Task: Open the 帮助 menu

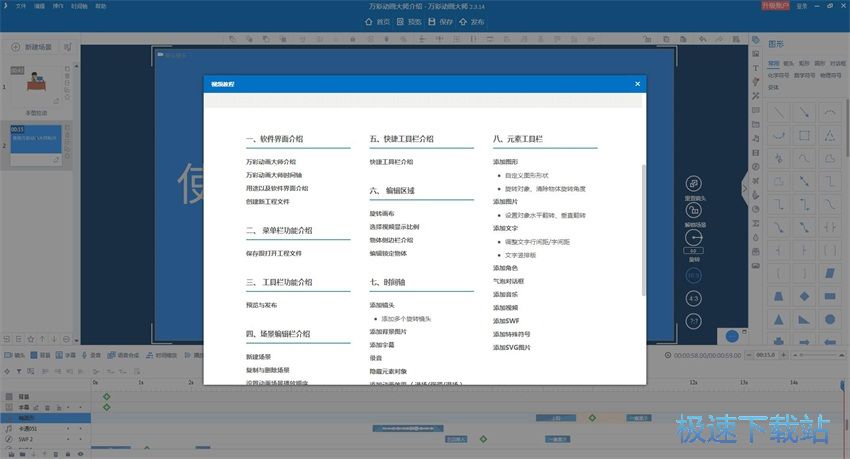Action: tap(101, 6)
